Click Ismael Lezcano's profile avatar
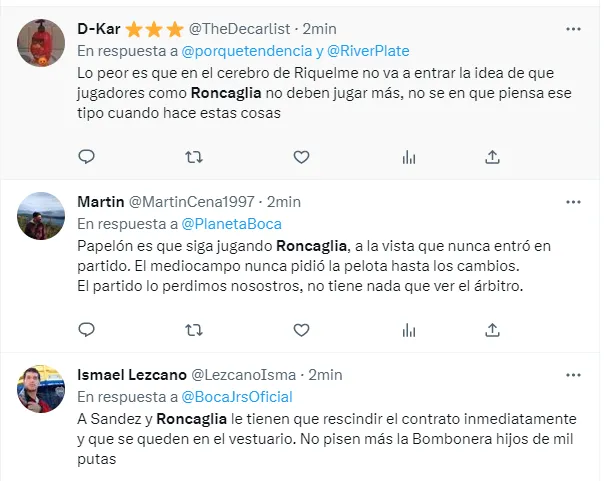Screen dimensions: 611x481 point(42,387)
